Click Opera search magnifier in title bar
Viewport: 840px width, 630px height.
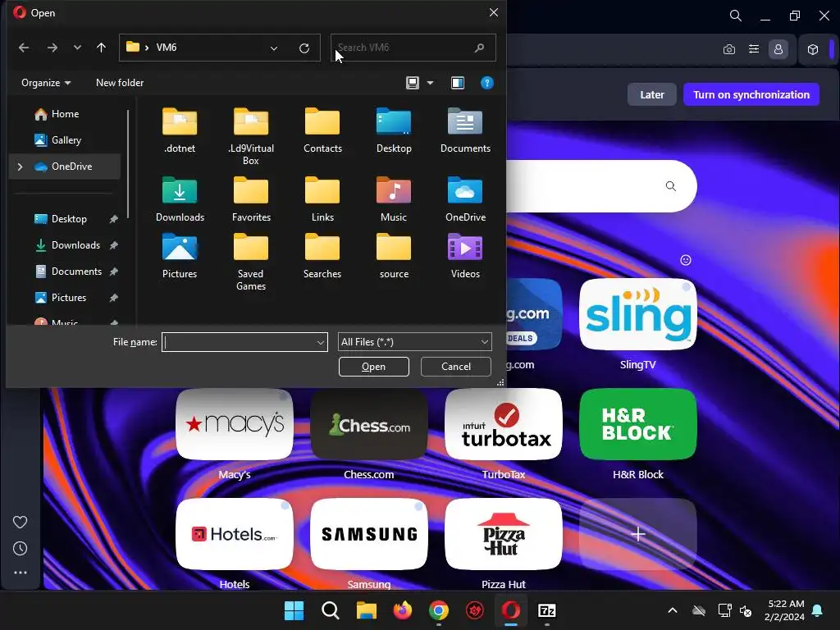pos(736,16)
